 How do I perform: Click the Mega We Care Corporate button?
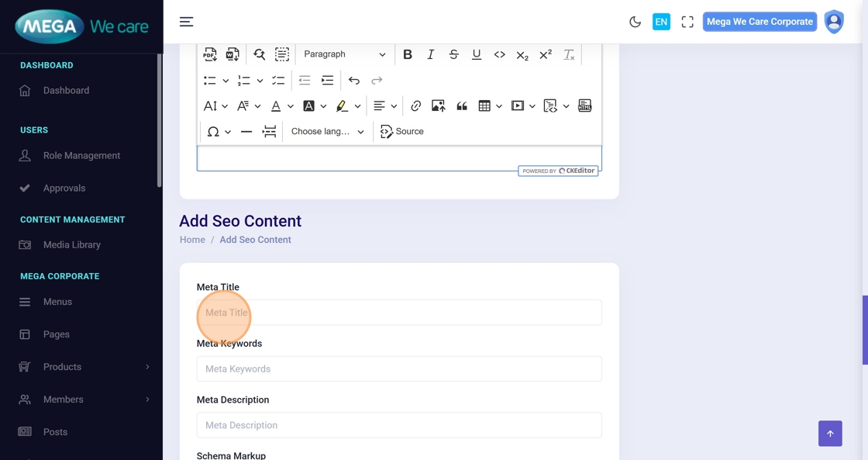click(759, 22)
